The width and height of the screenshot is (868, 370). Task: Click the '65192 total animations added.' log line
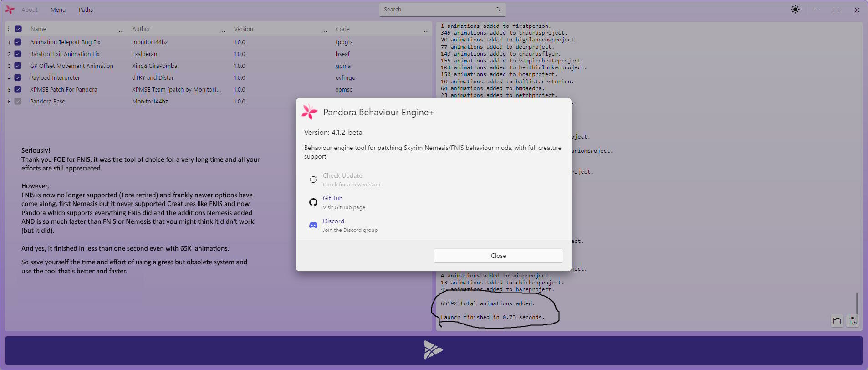488,303
